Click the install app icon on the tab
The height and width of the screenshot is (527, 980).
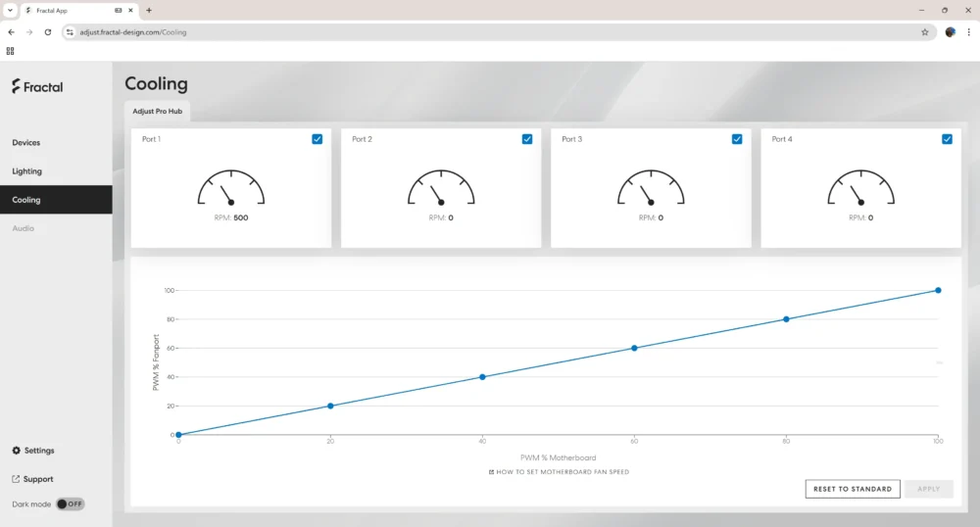(x=119, y=10)
